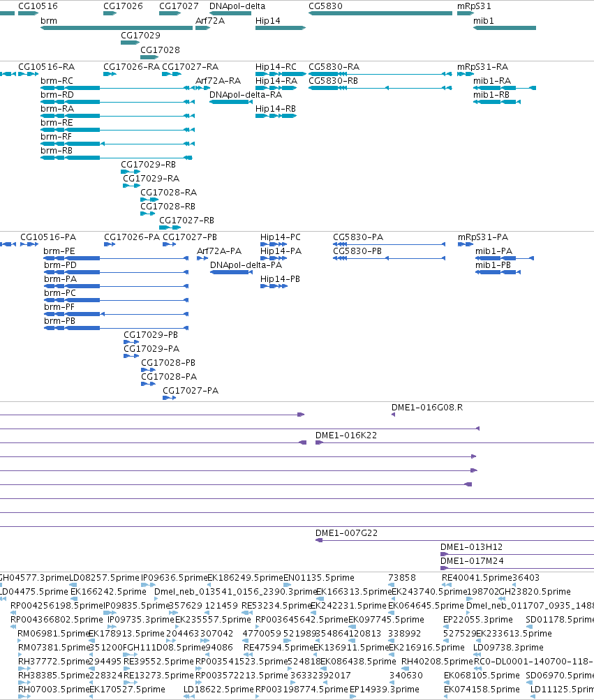594x700 pixels.
Task: Click the DNApol-delta-PA protein label
Action: (246, 265)
